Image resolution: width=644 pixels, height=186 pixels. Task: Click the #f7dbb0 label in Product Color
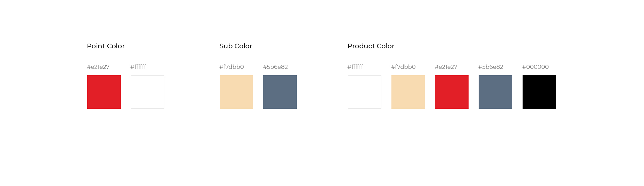click(x=403, y=67)
